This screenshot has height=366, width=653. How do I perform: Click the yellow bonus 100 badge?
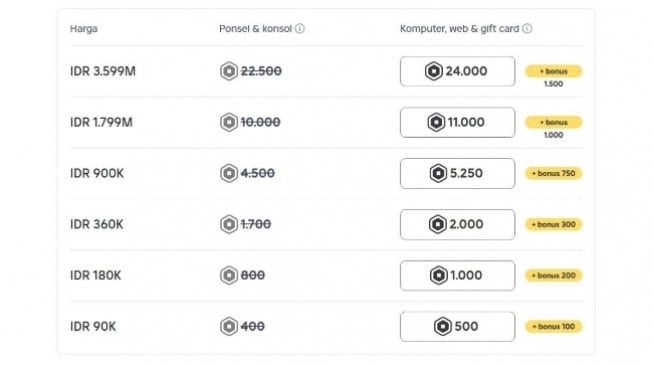tap(553, 326)
